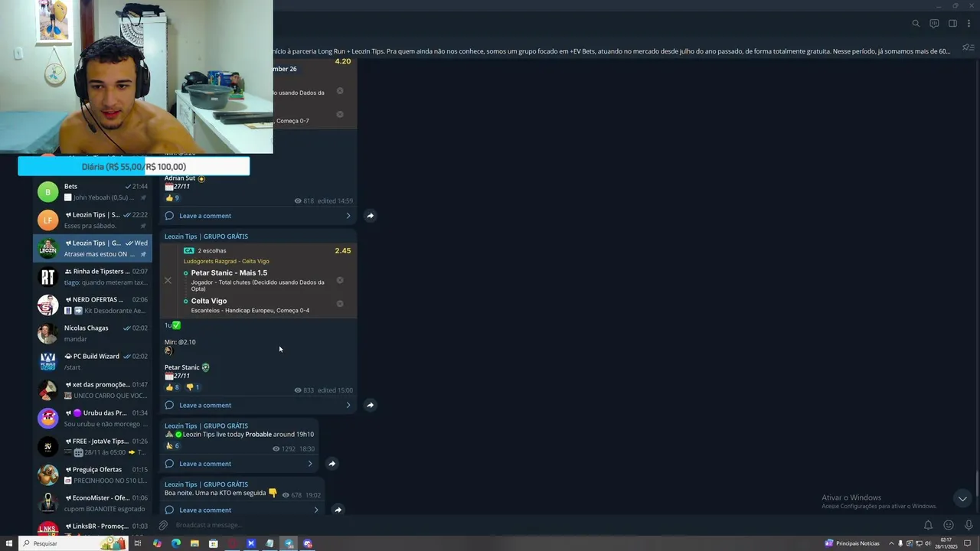Screen dimensions: 980x551
Task: Open Microsoft Edge from the taskbar
Action: pos(176,543)
